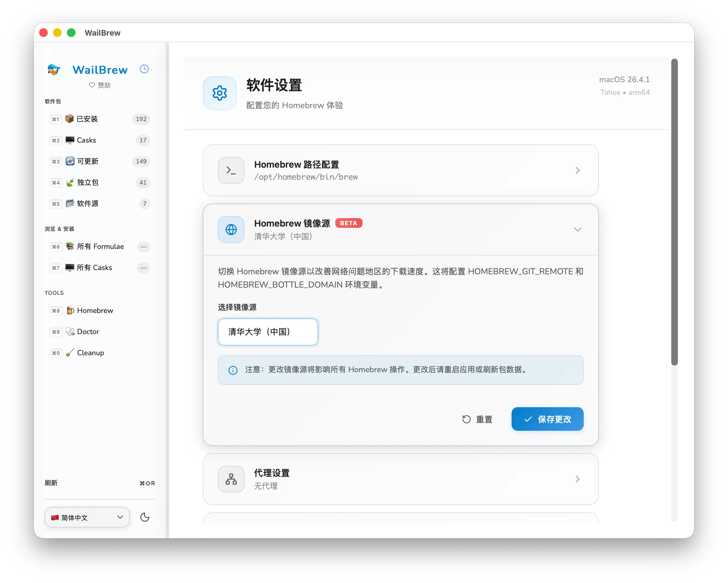
Task: Click the /opt/homebrew/bin/brew path text
Action: (306, 177)
